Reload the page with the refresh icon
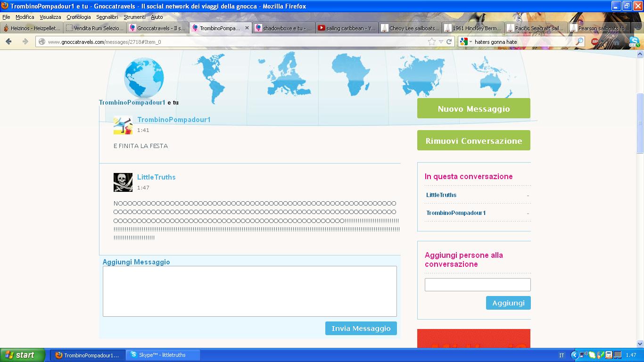 pos(449,41)
